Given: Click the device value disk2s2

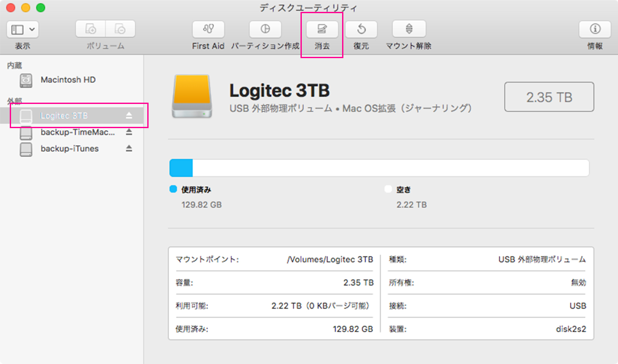Looking at the screenshot, I should 571,329.
